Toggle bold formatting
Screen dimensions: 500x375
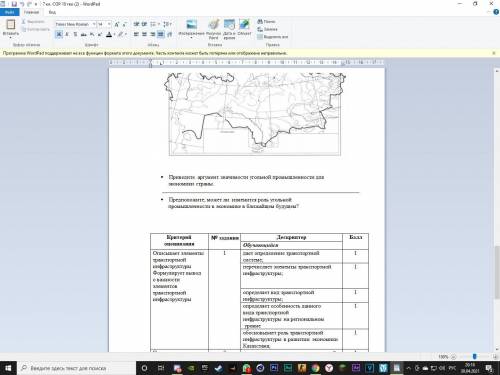coord(59,34)
